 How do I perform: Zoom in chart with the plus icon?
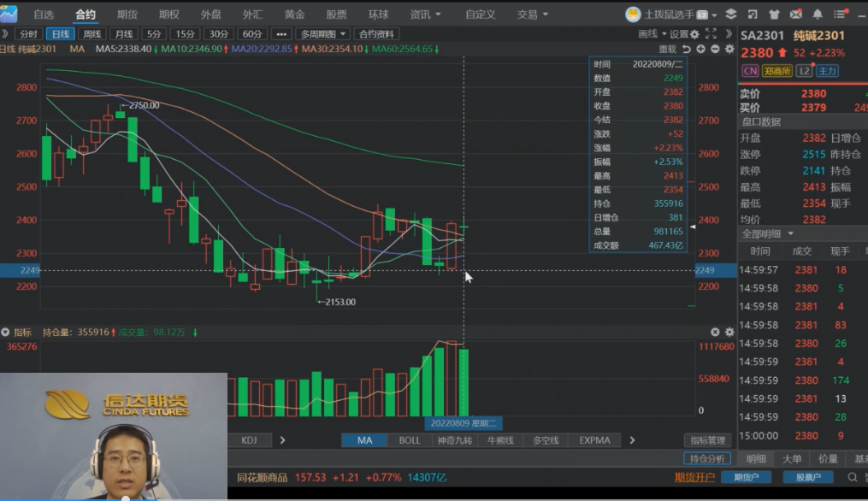[700, 50]
